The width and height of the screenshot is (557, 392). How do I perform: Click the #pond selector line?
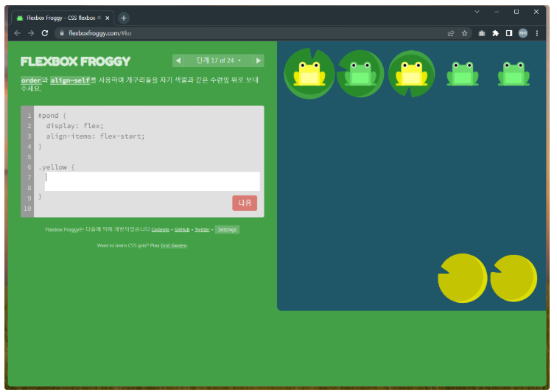coord(52,116)
